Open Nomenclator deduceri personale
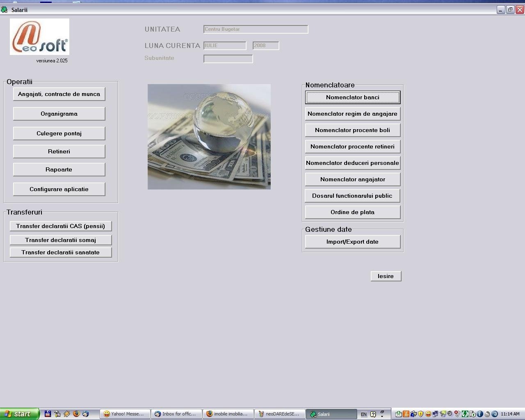 (x=353, y=163)
